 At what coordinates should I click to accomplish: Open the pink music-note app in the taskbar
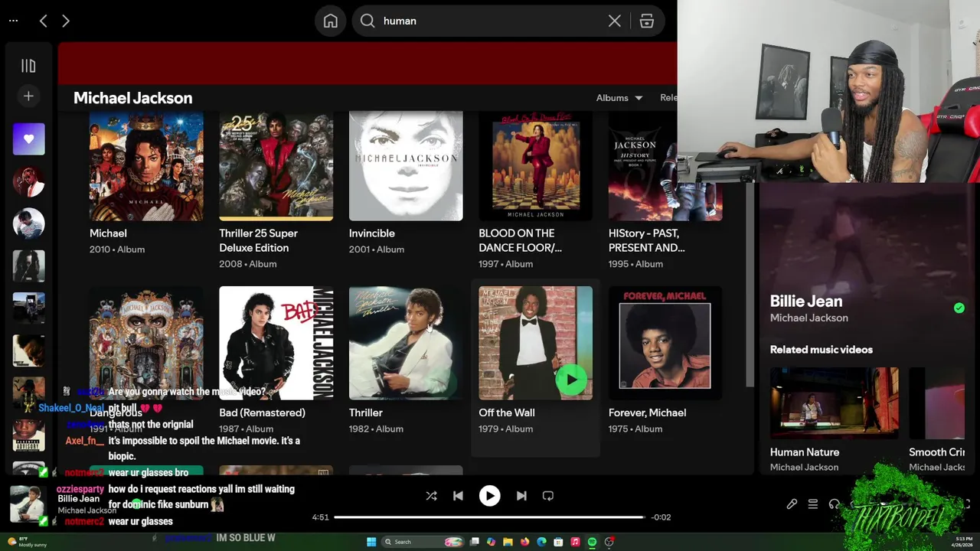pyautogui.click(x=575, y=542)
